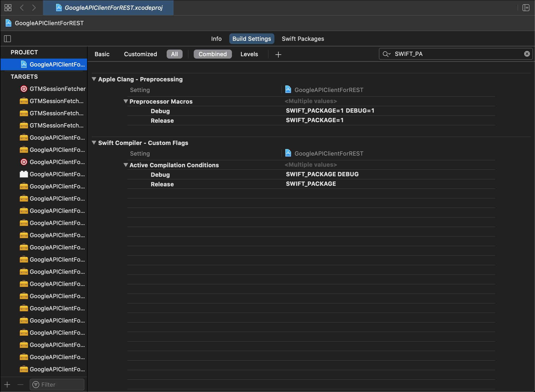Click Active Compilation Conditions Multiple values field
Viewport: 535px width, 392px height.
point(310,165)
